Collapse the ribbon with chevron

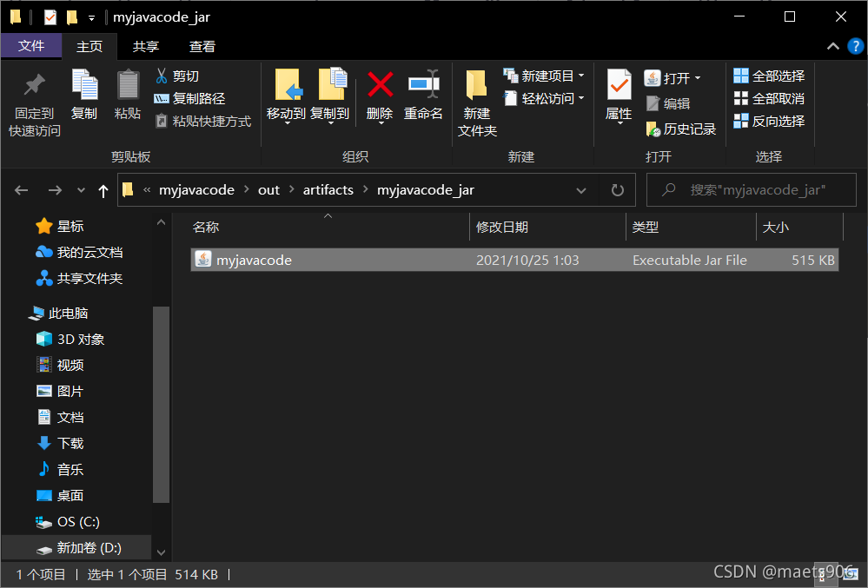point(833,46)
